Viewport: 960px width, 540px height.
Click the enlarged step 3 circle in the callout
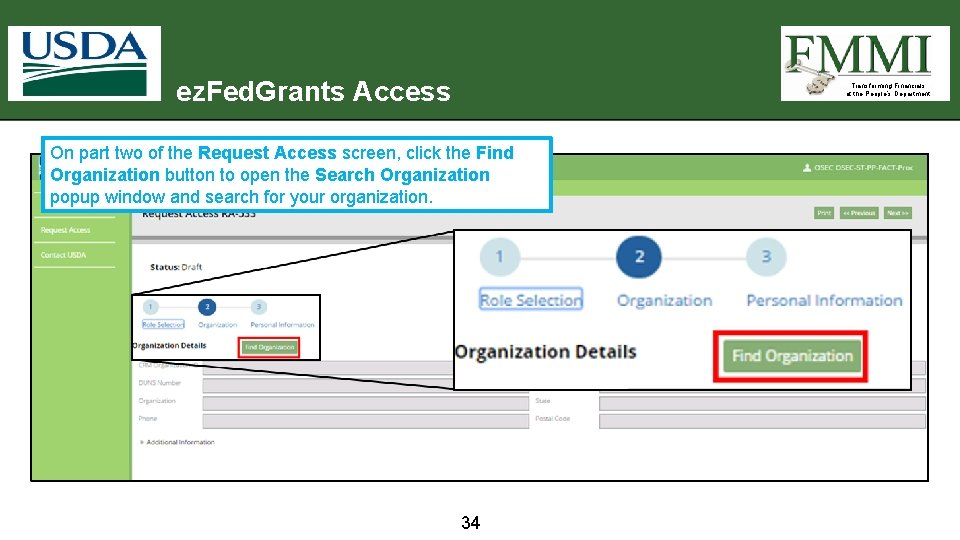(766, 257)
